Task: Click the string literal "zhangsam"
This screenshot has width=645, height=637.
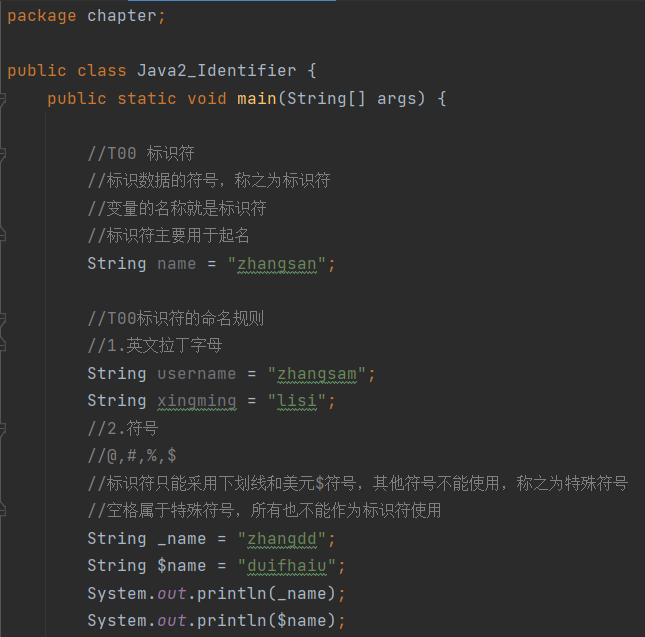Action: click(x=316, y=374)
